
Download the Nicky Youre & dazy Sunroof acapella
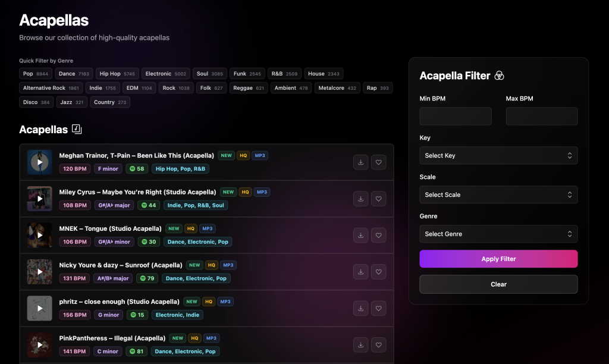coord(360,272)
